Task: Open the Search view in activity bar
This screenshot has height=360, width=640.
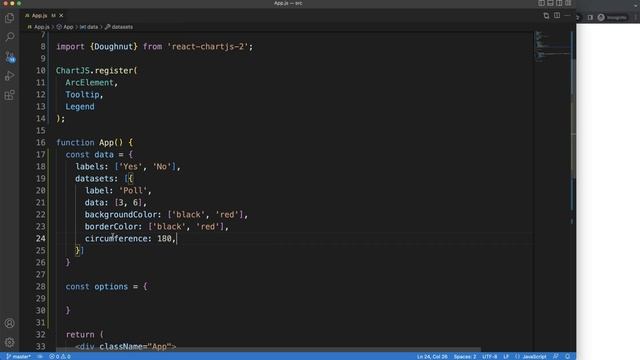Action: point(9,37)
